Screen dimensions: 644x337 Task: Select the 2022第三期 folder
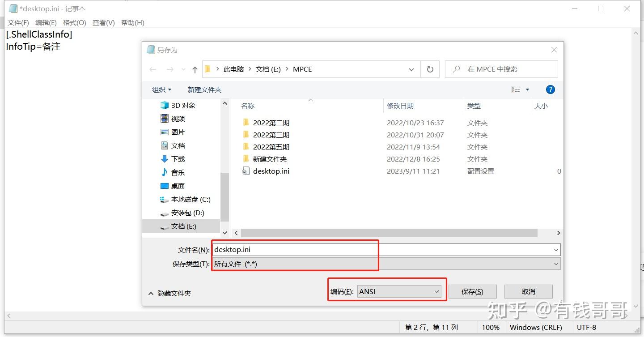click(x=271, y=135)
